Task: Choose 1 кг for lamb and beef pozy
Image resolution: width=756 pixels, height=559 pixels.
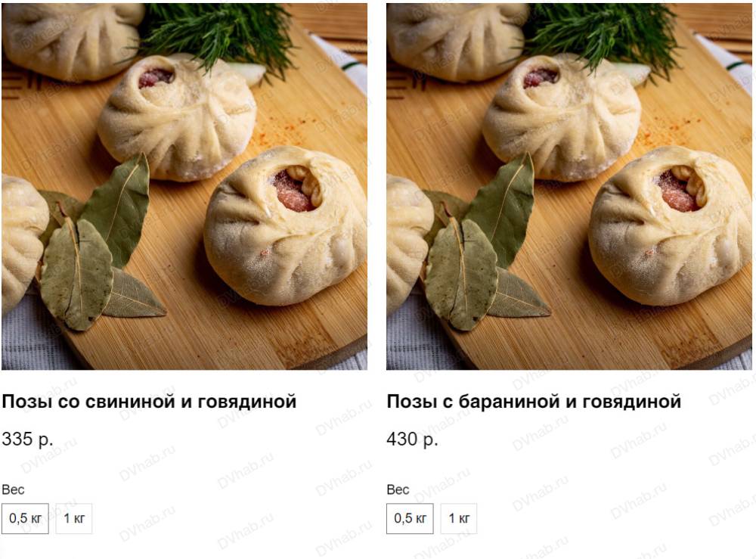Action: click(x=459, y=518)
